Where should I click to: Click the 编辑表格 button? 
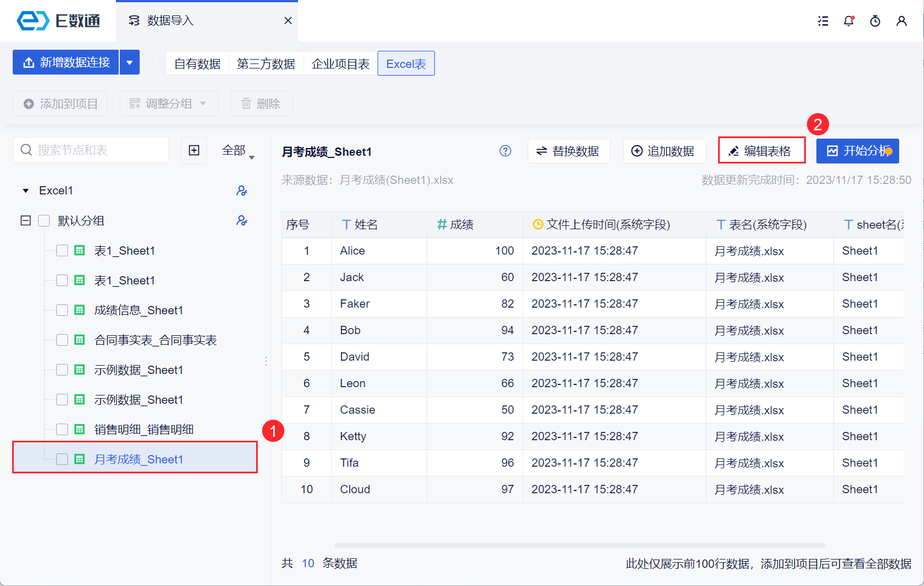762,151
